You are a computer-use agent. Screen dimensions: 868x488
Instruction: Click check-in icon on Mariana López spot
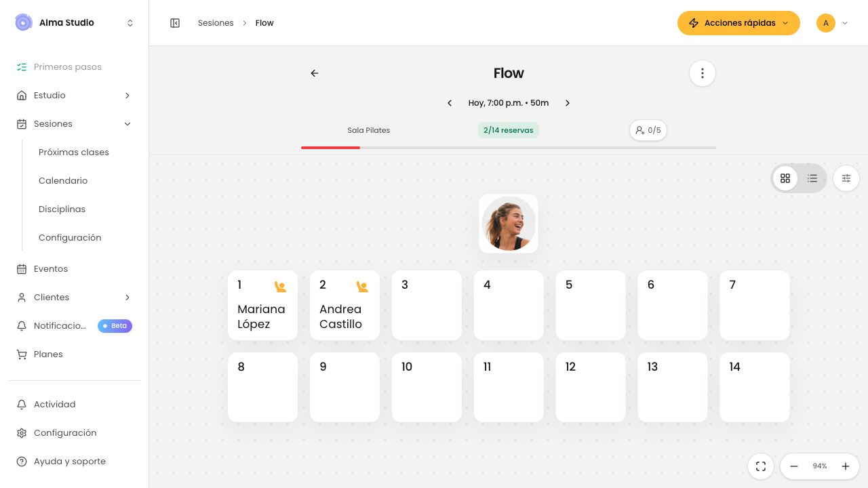(280, 287)
